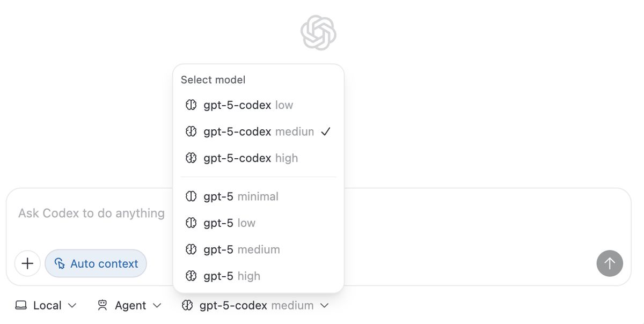
Task: Click the OpenAI logo at top
Action: point(318,33)
